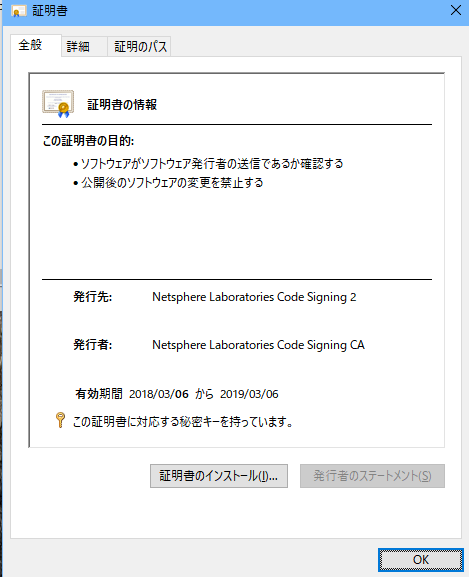Click the certificate icon in the title bar
The width and height of the screenshot is (469, 577).
(x=18, y=11)
